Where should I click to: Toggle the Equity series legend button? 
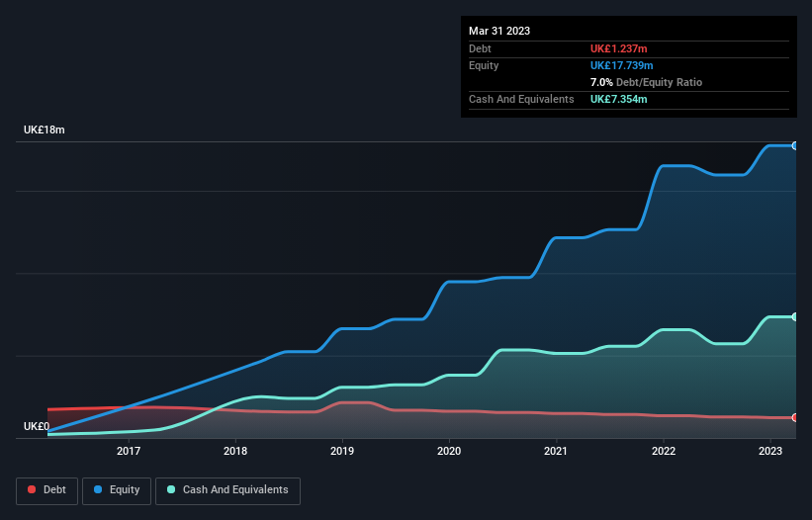point(117,490)
